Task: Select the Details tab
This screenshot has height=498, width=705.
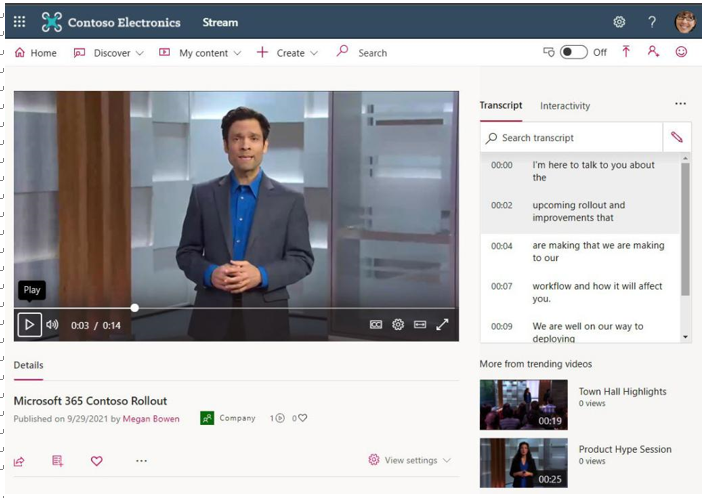Action: click(x=28, y=365)
